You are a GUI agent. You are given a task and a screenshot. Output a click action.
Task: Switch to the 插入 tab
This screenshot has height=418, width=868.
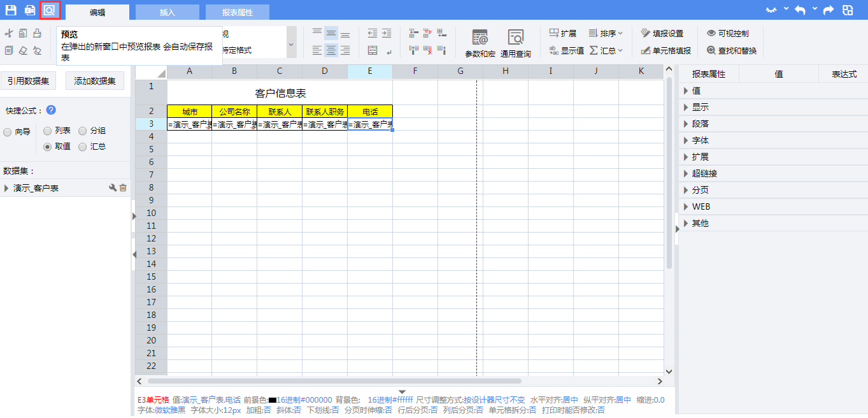point(167,12)
